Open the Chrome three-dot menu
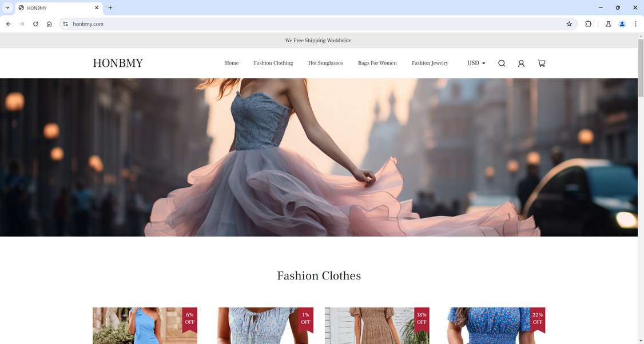This screenshot has height=344, width=644. 635,24
